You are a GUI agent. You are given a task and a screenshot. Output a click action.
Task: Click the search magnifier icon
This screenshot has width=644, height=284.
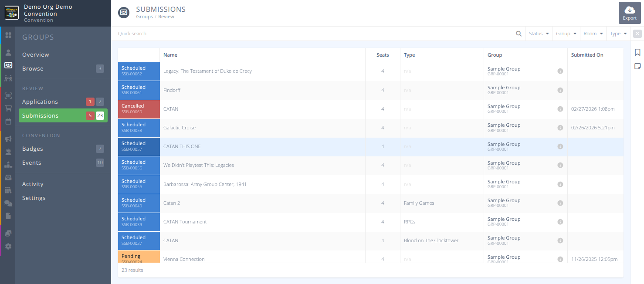[x=519, y=34]
